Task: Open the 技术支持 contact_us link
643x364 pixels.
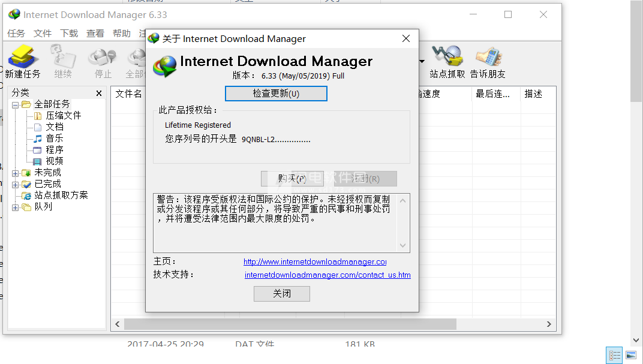Action: tap(327, 275)
